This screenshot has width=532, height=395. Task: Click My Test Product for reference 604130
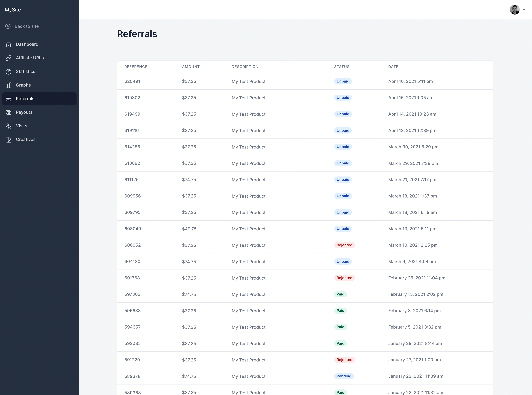pyautogui.click(x=249, y=262)
